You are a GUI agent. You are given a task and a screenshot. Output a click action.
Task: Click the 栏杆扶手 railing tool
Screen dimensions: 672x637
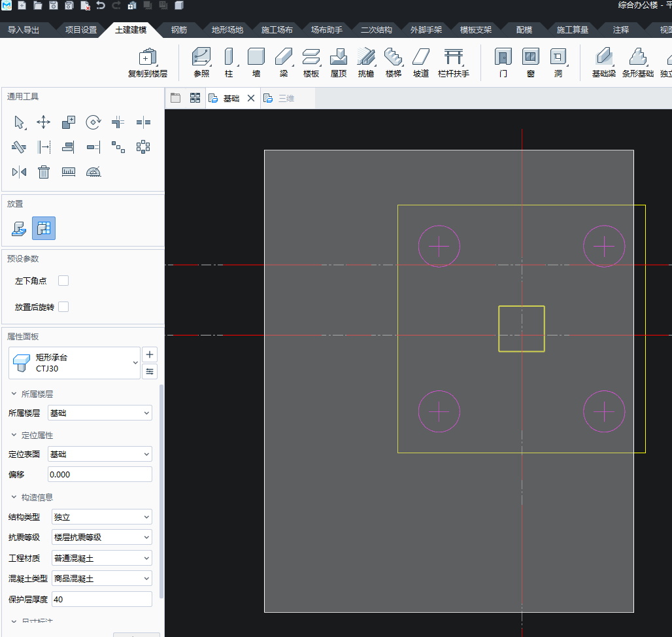pyautogui.click(x=453, y=62)
